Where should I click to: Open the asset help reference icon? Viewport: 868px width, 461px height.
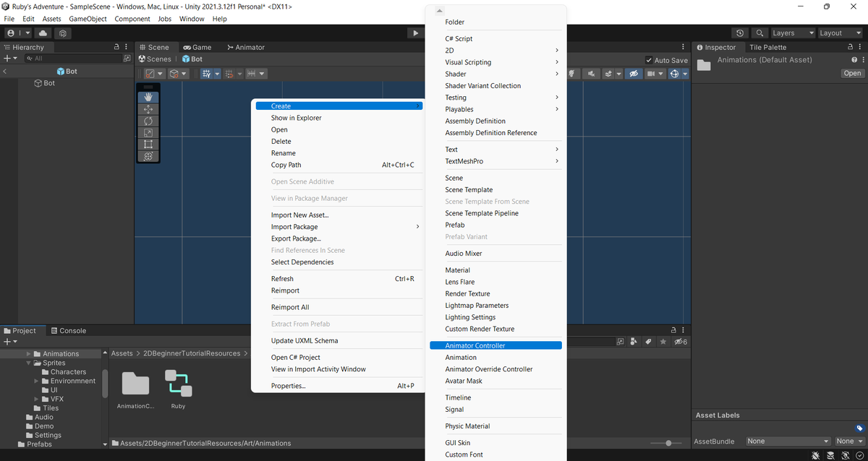(854, 60)
